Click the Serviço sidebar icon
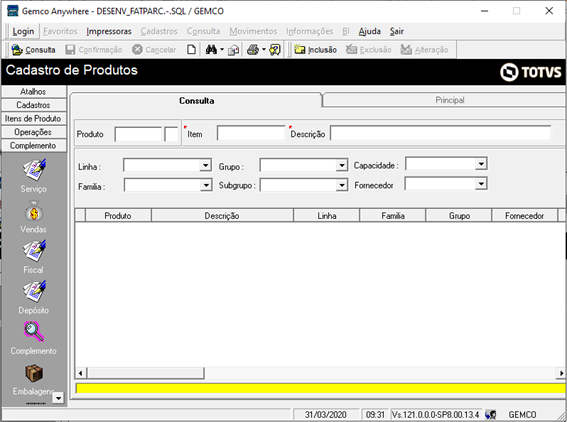 (x=34, y=170)
